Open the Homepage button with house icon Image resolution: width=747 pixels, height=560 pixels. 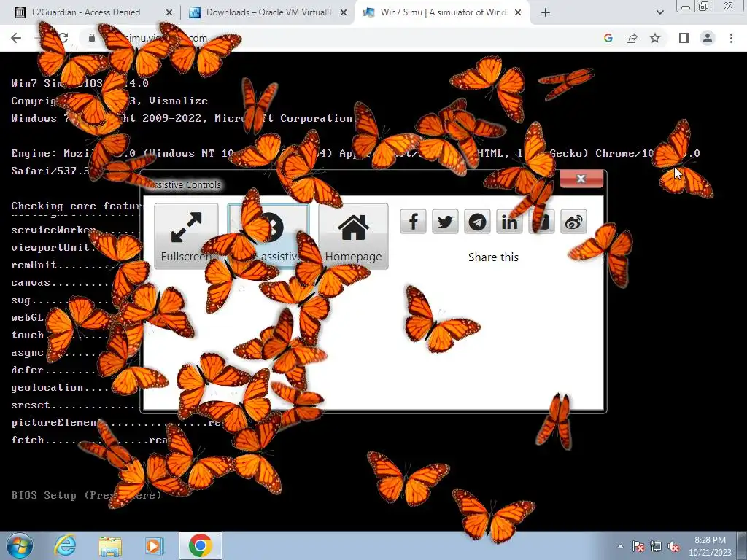click(x=354, y=236)
